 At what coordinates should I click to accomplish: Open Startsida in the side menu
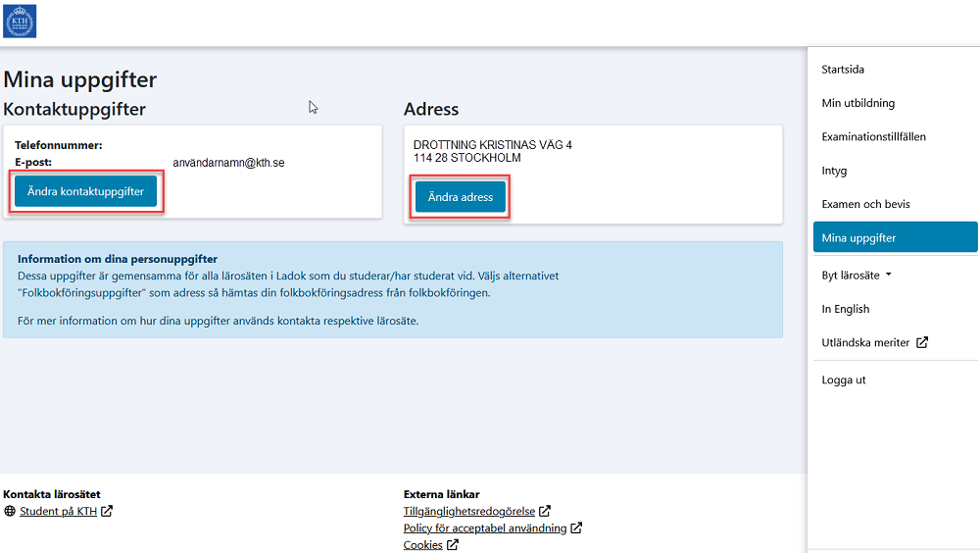tap(843, 70)
